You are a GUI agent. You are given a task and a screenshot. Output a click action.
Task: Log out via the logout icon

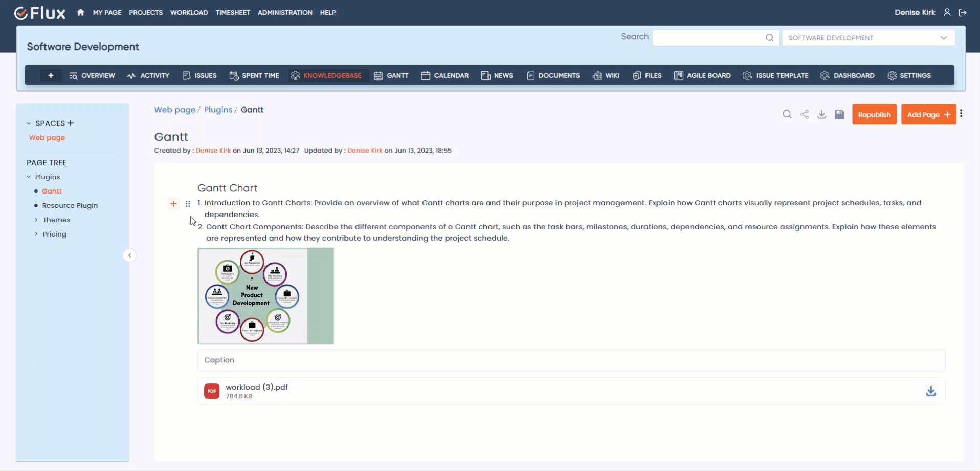click(964, 12)
